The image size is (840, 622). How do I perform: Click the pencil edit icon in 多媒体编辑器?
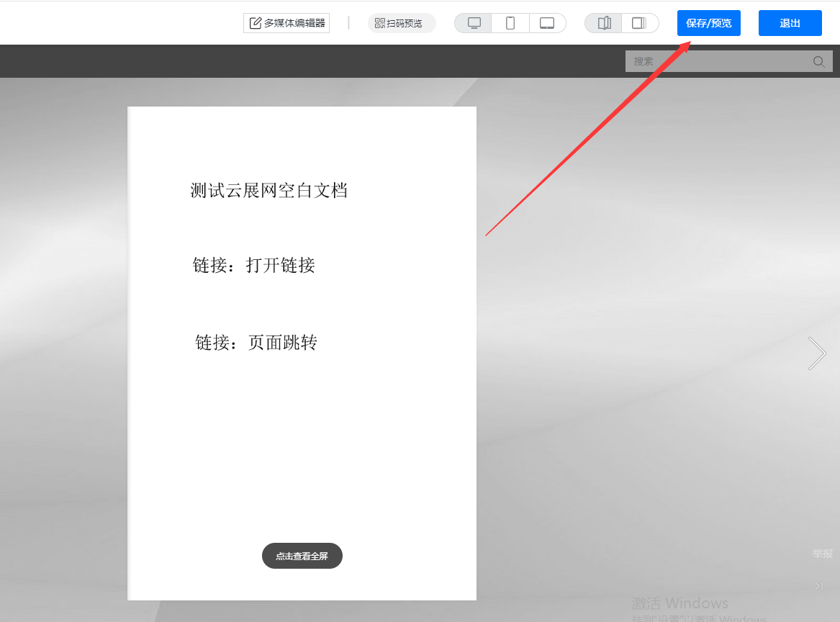point(255,23)
